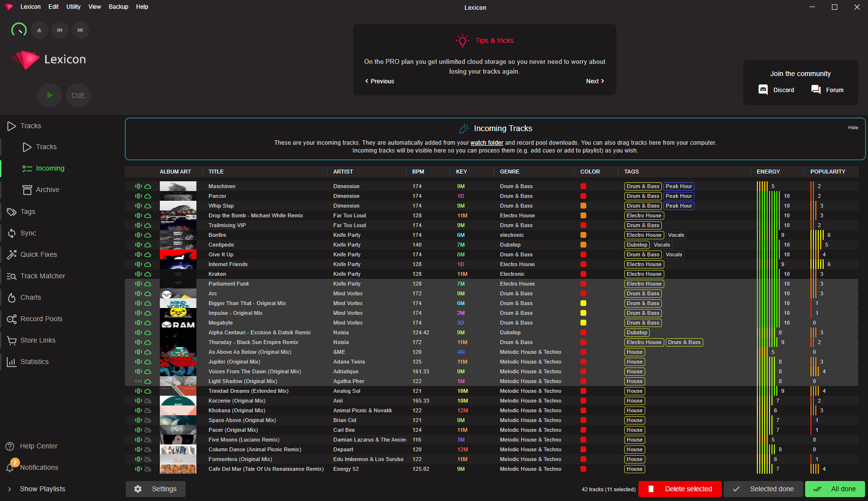
Task: Click Selected done
Action: point(763,489)
